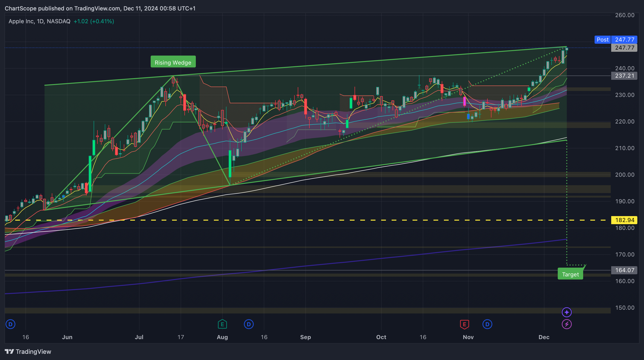Select the green Target label

point(570,274)
